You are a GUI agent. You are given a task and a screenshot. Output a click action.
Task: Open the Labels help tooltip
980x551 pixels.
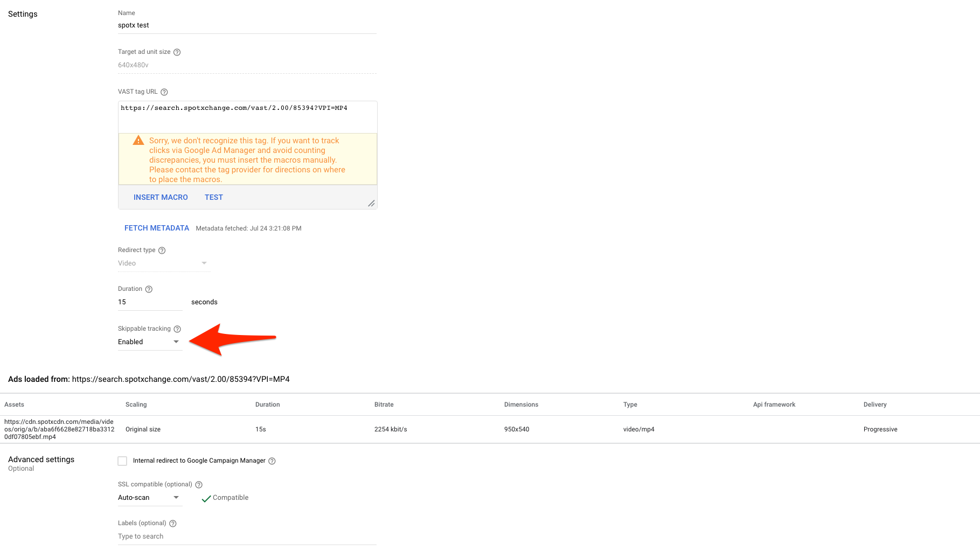point(172,523)
